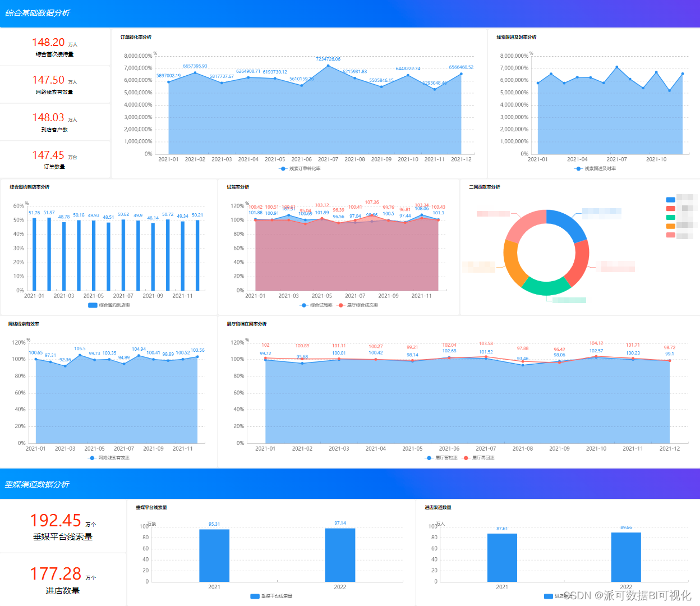Image resolution: width=700 pixels, height=606 pixels.
Task: Click the 148.20 综合首次接待量 card
Action: (x=55, y=47)
